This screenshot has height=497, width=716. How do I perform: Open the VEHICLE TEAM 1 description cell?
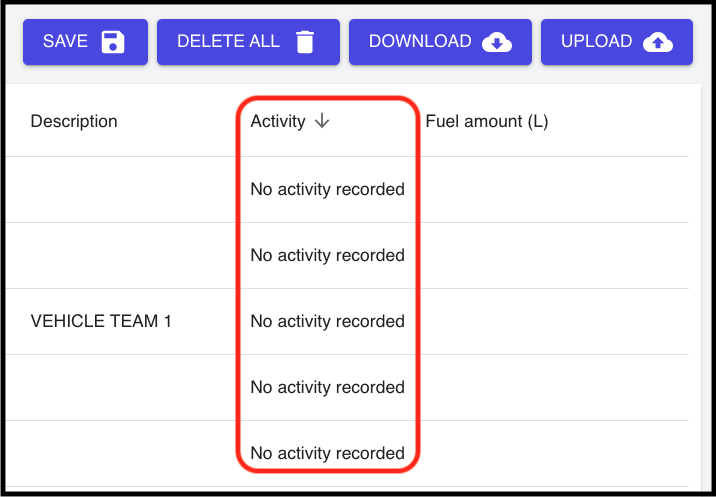point(101,321)
